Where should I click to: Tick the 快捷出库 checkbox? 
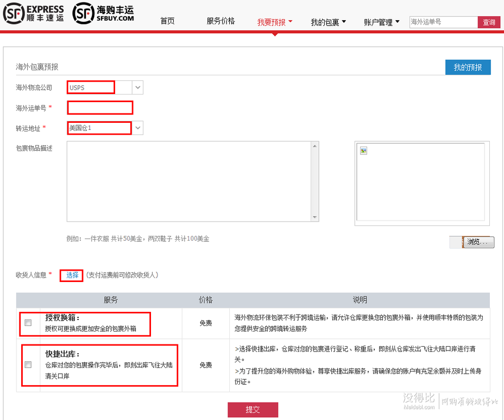coord(28,365)
